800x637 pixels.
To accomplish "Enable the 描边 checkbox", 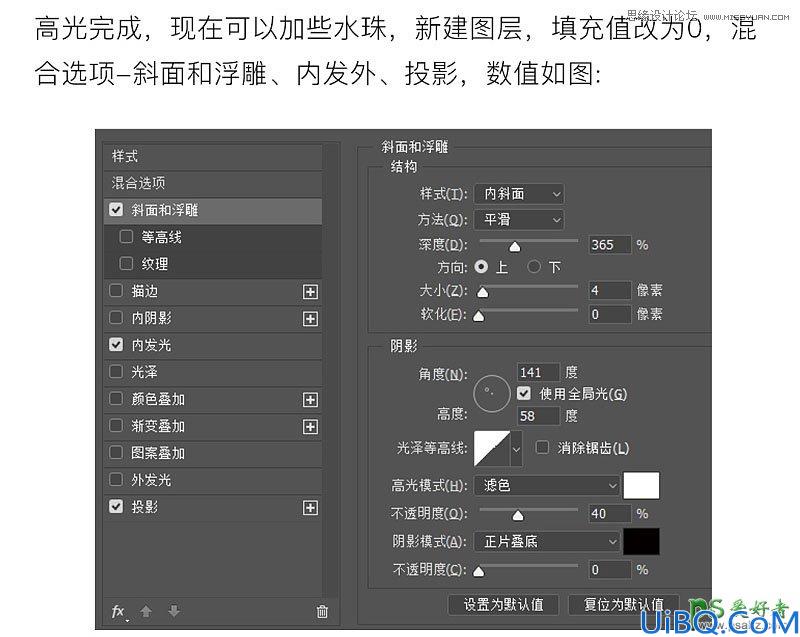I will point(116,291).
